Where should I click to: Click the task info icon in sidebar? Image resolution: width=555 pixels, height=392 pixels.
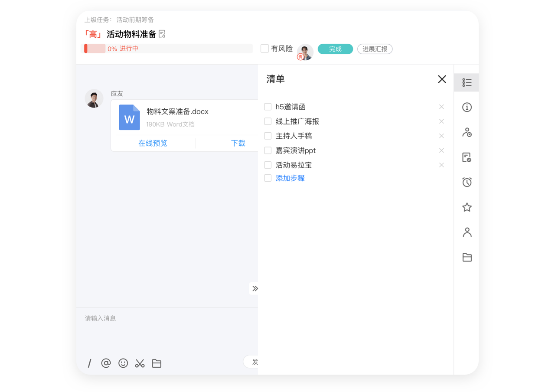point(467,107)
